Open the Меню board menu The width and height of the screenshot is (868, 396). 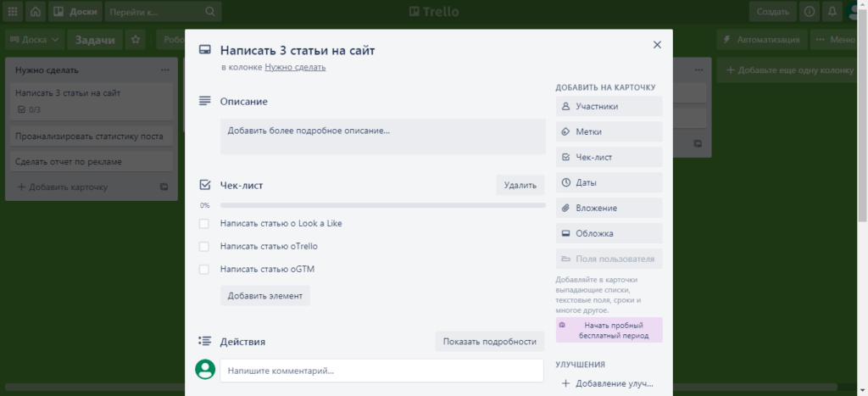point(834,40)
